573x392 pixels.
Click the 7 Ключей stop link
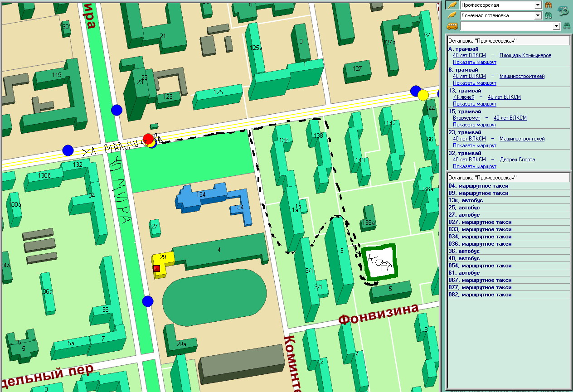pyautogui.click(x=463, y=97)
